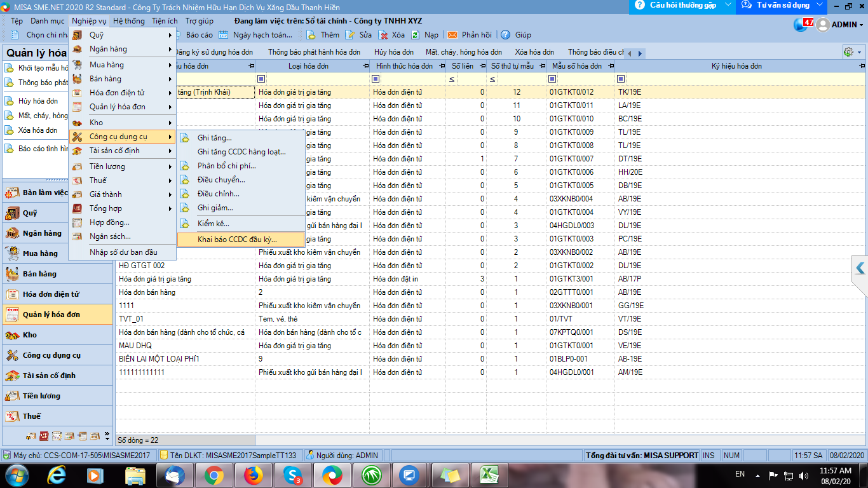Switch to Mất, cháy, hỏng hóa đơn tab
Viewport: 868px width, 488px height.
tap(464, 52)
